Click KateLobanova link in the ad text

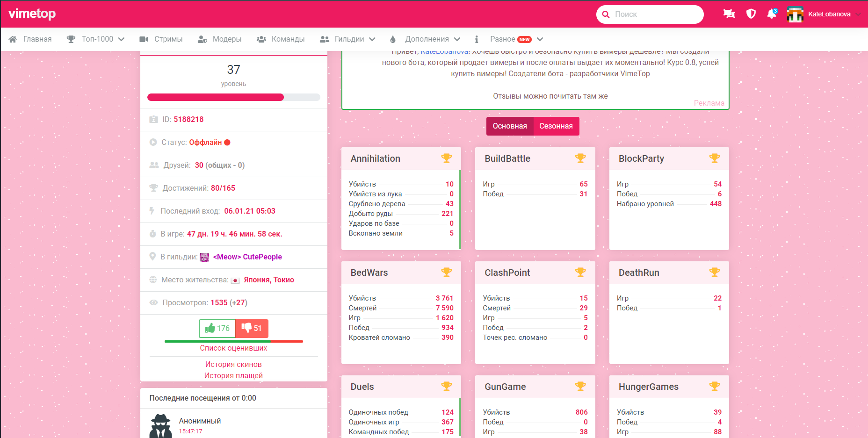pos(444,52)
